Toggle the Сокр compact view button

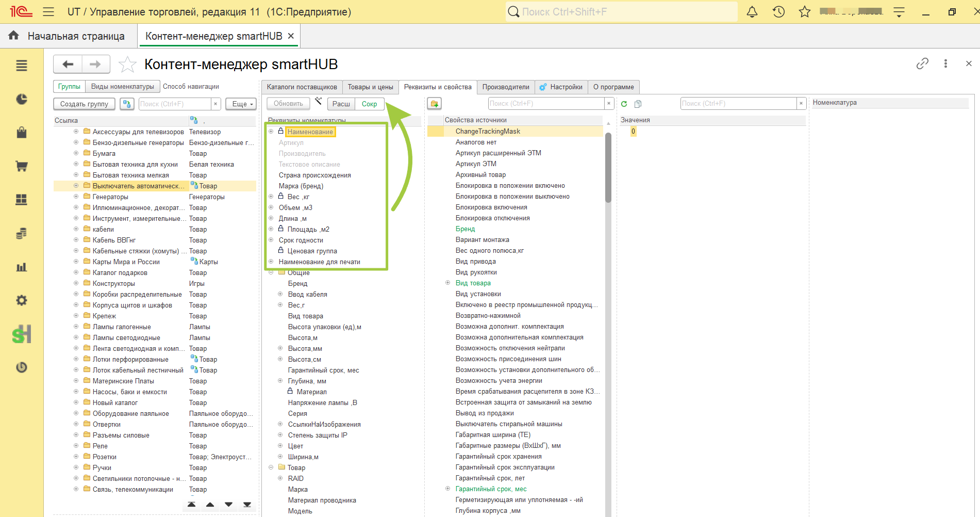click(x=370, y=104)
